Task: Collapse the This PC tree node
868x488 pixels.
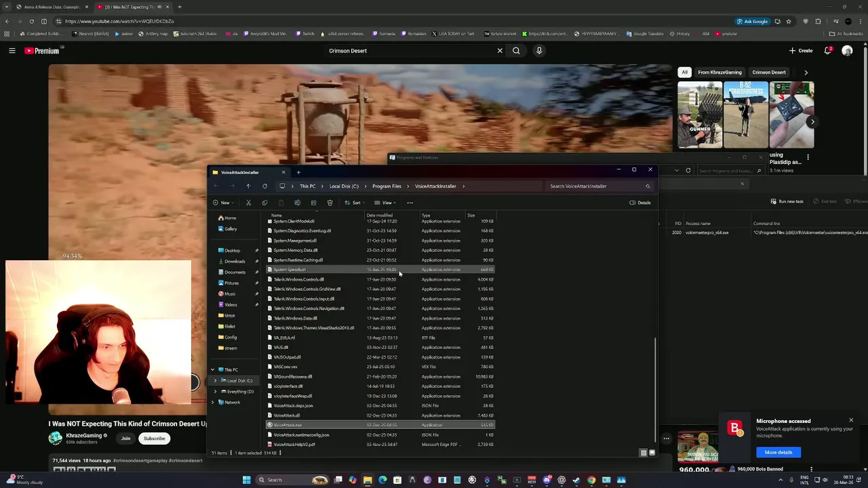Action: 212,370
